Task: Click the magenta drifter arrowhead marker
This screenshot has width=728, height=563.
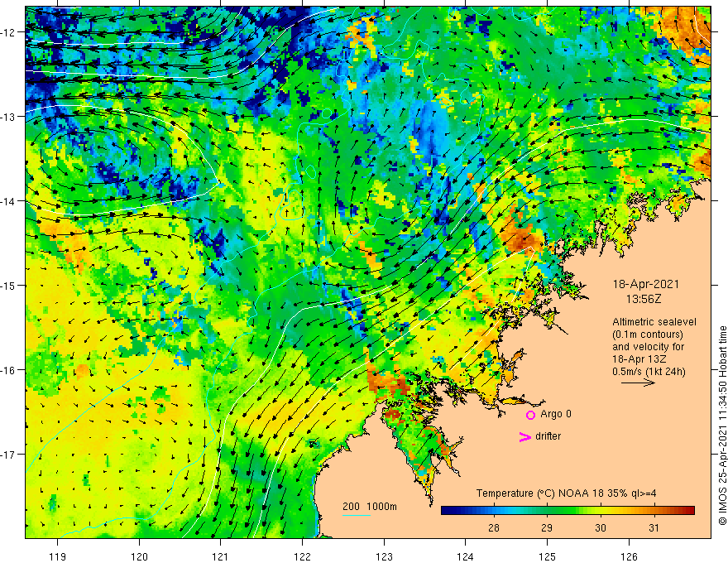Action: tap(524, 436)
